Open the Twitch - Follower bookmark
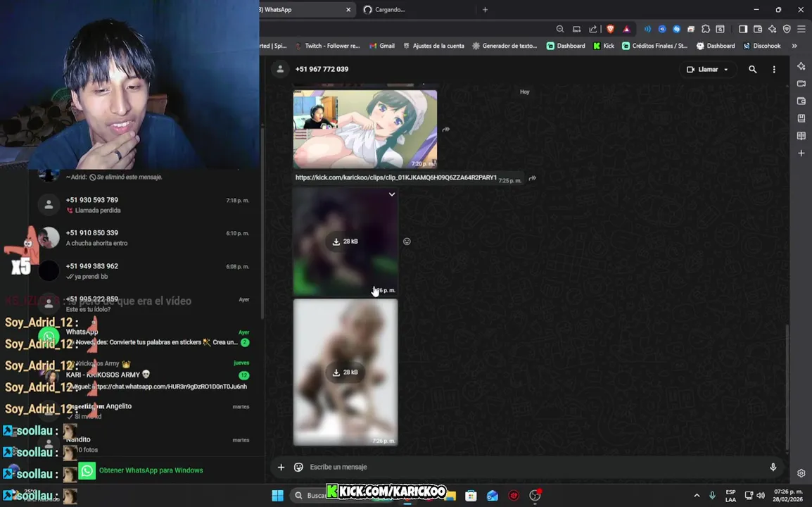812x507 pixels. click(x=327, y=46)
